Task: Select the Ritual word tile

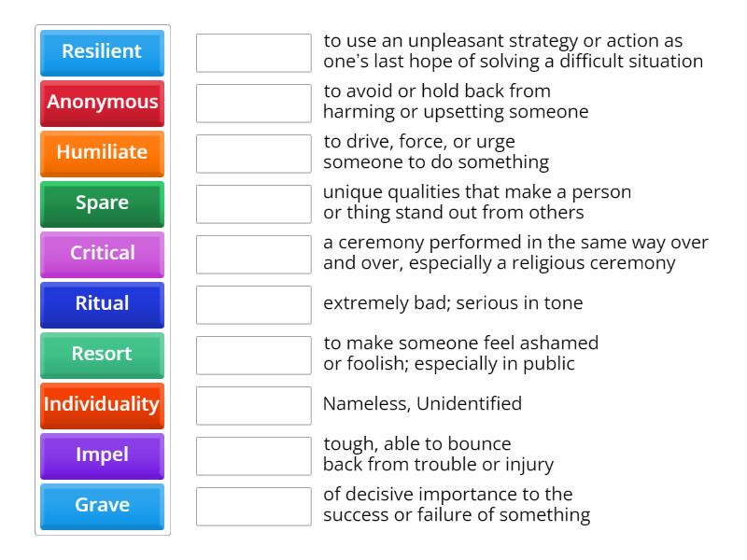Action: [x=102, y=304]
